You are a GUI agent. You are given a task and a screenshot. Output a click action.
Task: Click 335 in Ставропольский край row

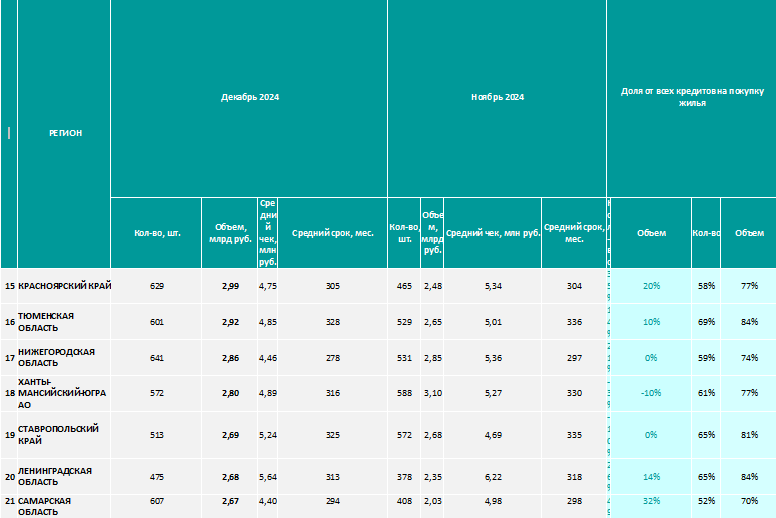click(574, 435)
